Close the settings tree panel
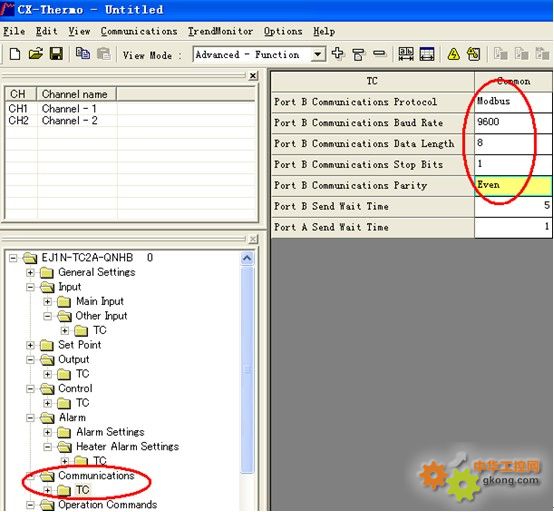 [x=253, y=239]
